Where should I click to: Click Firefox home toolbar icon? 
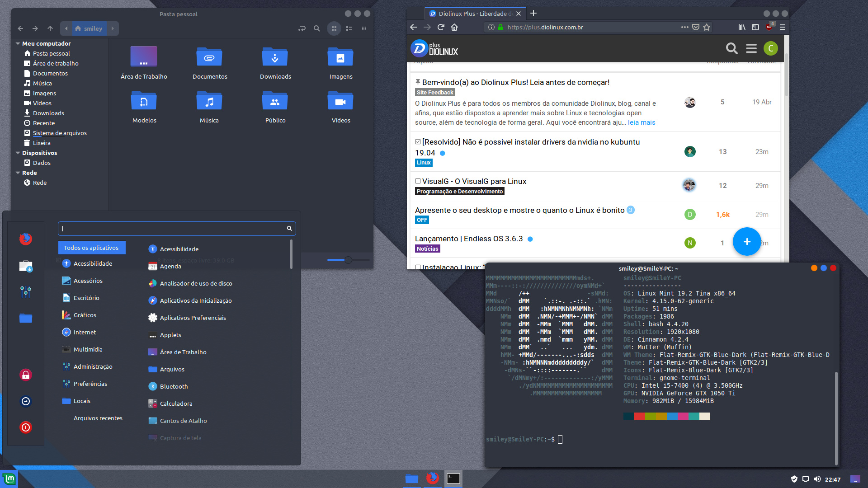(454, 27)
